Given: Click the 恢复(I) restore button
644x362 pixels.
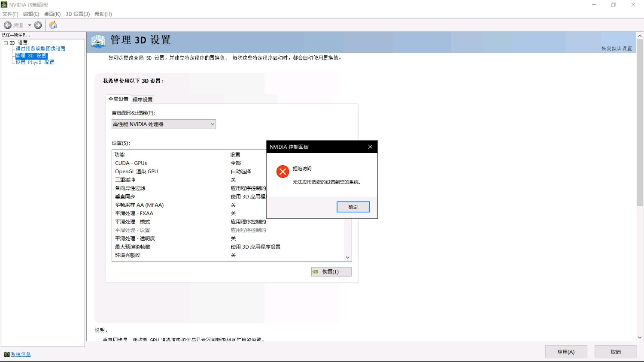Looking at the screenshot, I should pyautogui.click(x=331, y=272).
